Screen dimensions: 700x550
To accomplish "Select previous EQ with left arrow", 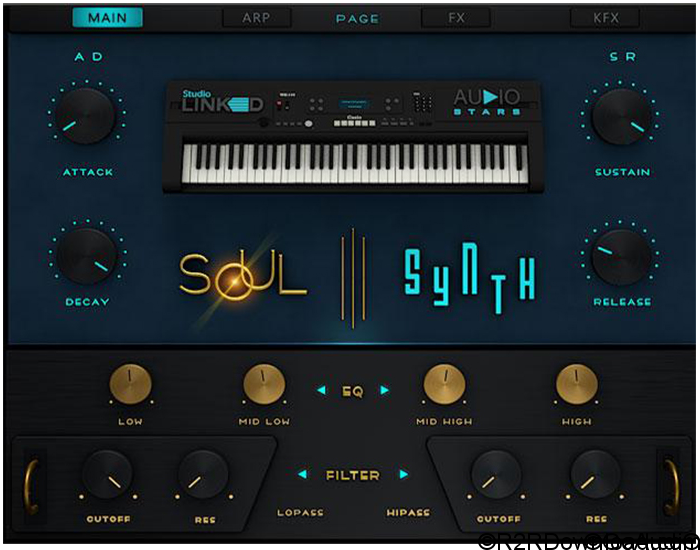I will coord(321,390).
